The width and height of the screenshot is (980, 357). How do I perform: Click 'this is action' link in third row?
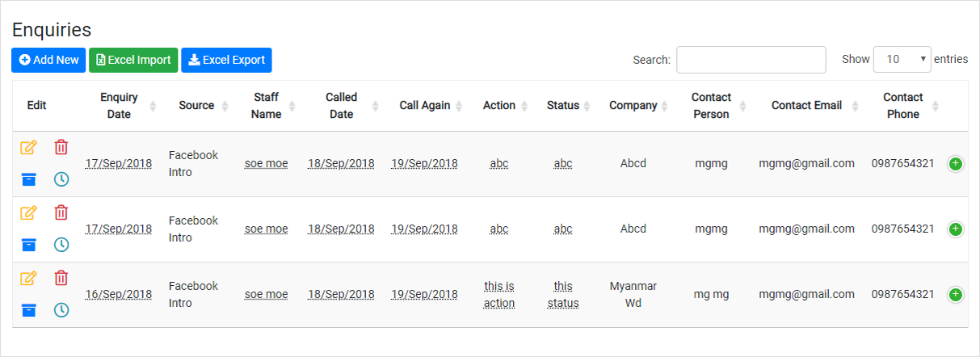coord(499,295)
